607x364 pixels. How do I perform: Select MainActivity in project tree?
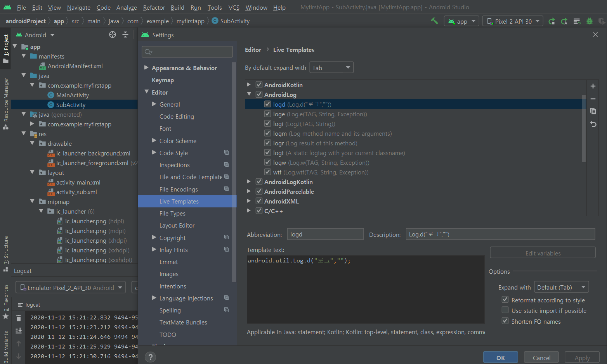click(x=73, y=95)
